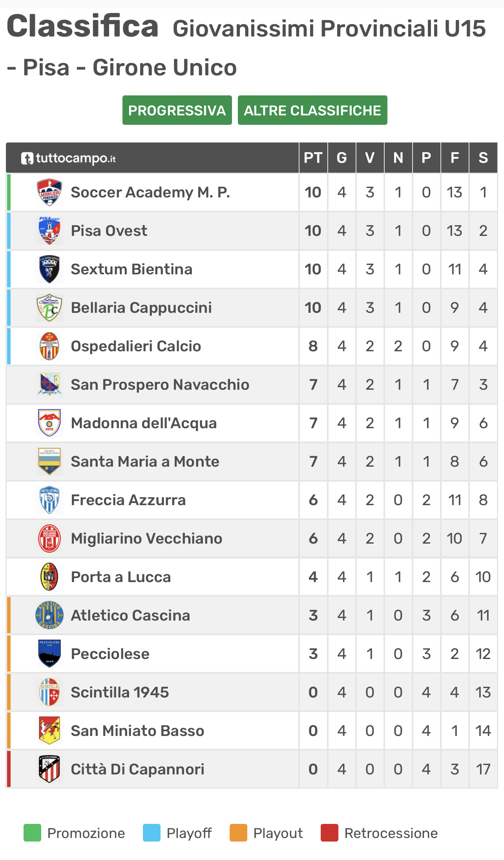The height and width of the screenshot is (860, 504).
Task: Open Madonna dell'Acqua team link
Action: point(144,423)
